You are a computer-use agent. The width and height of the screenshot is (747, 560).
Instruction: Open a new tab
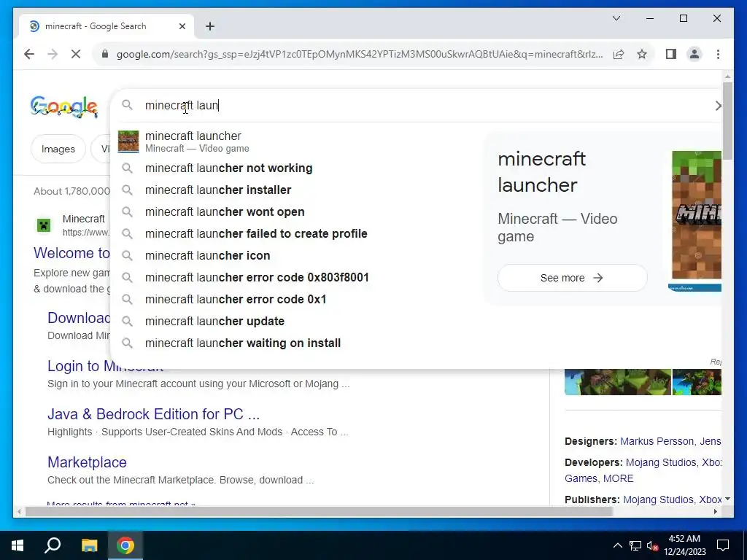(x=210, y=26)
